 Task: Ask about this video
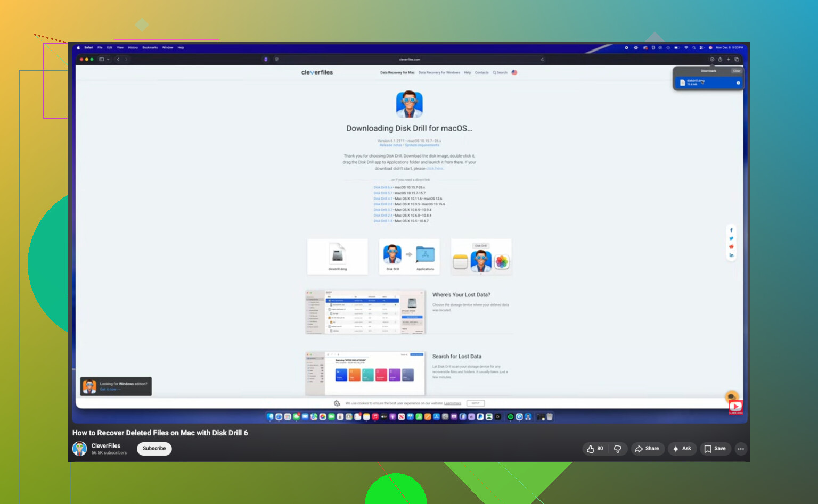(x=682, y=449)
